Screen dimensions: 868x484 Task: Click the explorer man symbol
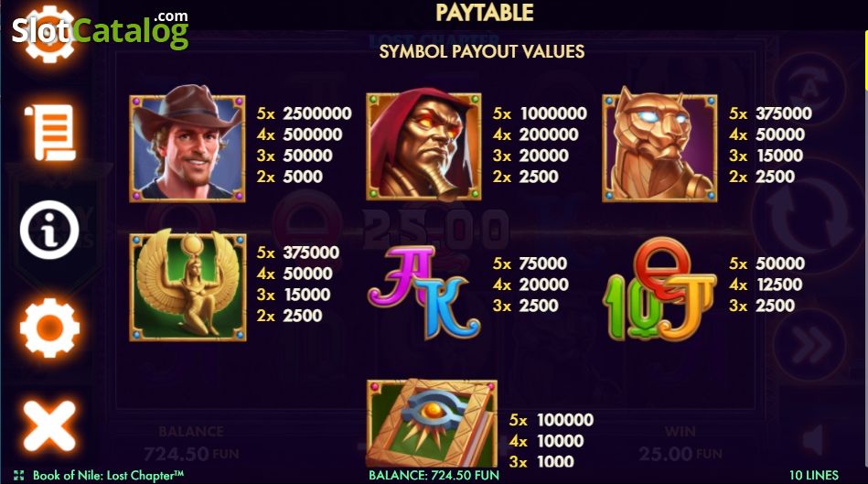pyautogui.click(x=188, y=144)
